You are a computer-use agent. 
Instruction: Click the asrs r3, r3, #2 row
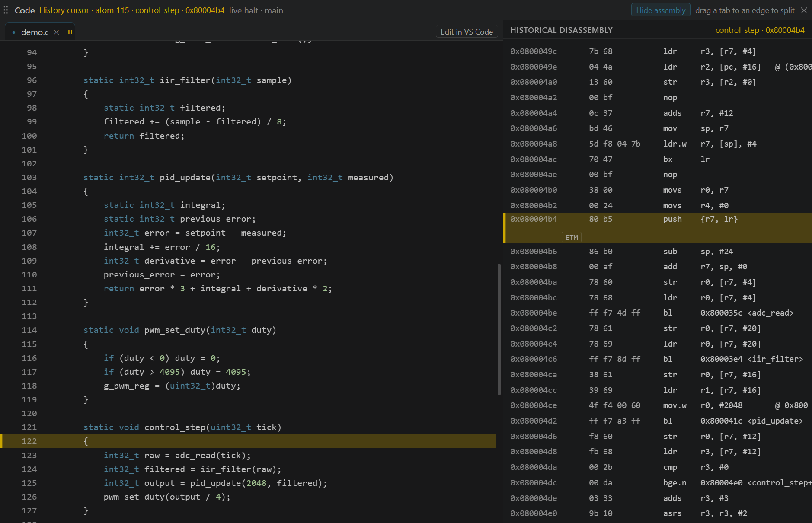(658, 513)
